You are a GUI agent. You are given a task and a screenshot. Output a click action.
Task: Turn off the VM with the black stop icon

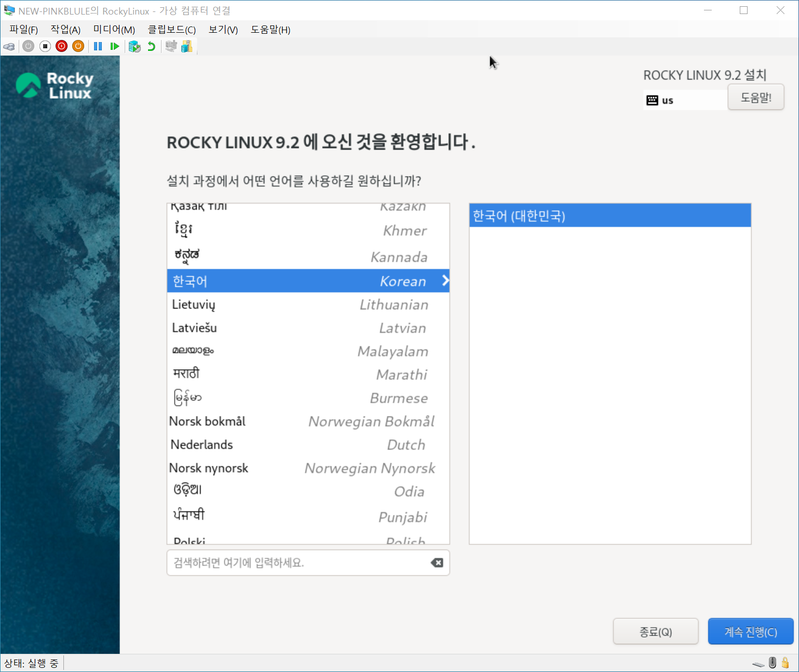click(45, 46)
